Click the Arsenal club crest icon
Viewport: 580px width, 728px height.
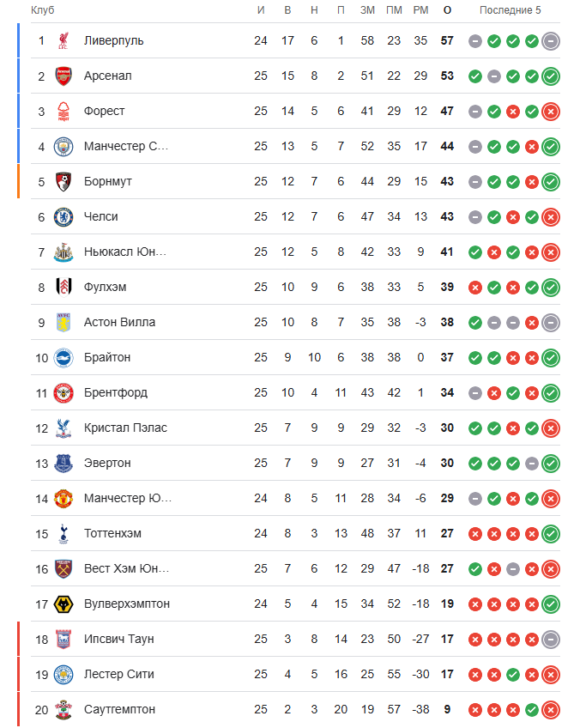(64, 76)
